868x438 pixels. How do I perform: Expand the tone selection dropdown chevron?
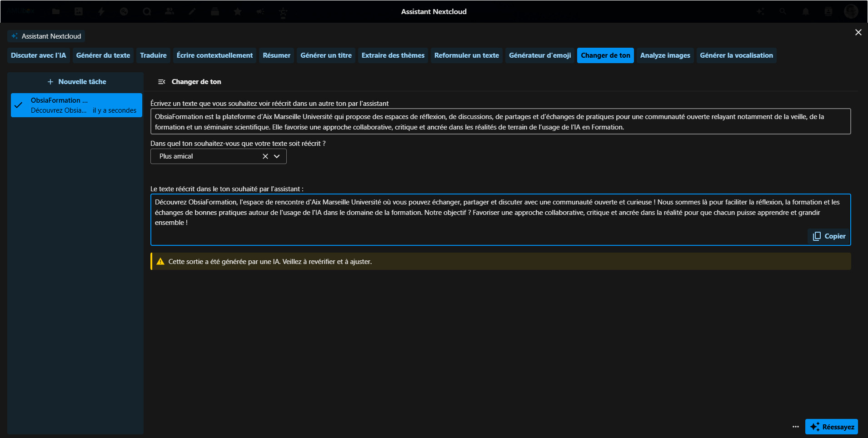pyautogui.click(x=277, y=156)
